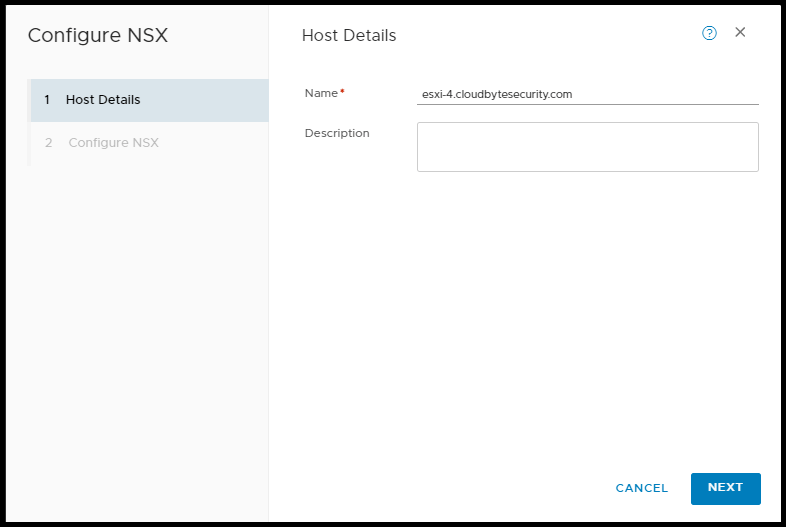Open the help icon in dialog header
The image size is (786, 527).
click(709, 33)
